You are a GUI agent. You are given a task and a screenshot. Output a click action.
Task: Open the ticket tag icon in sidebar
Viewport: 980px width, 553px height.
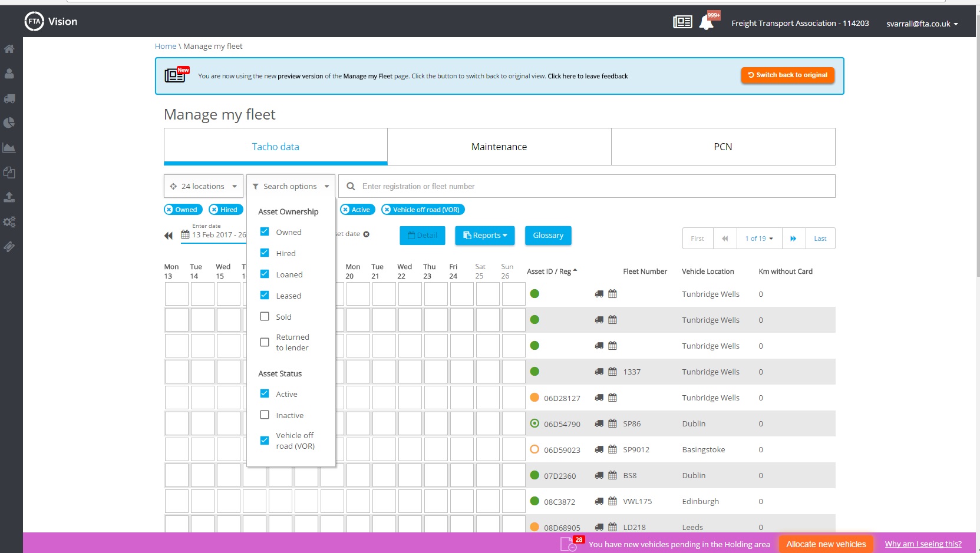click(9, 247)
